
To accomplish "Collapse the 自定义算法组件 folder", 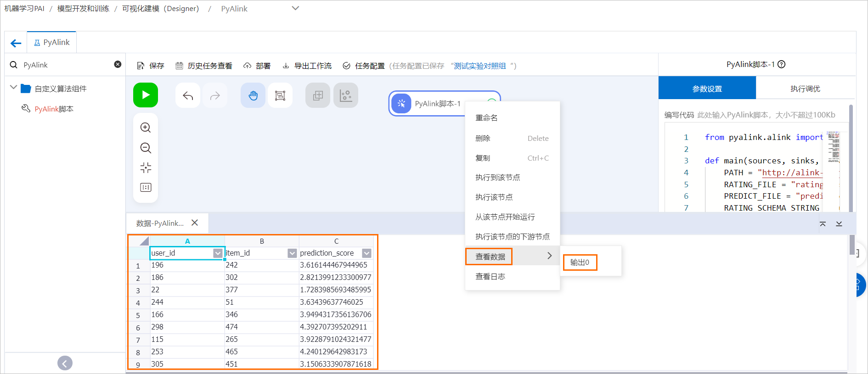I will [x=13, y=88].
